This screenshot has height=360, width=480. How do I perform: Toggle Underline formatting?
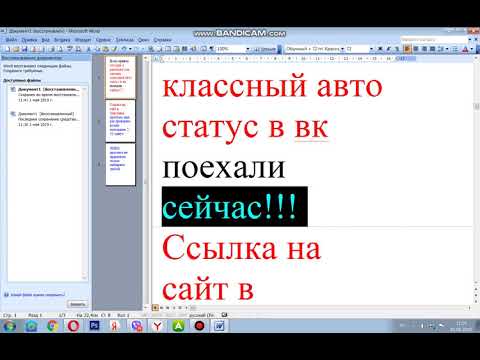tap(397, 49)
